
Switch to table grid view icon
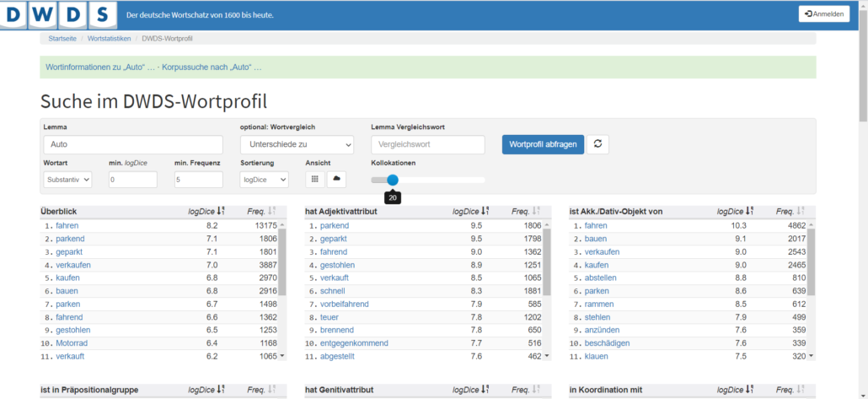[x=314, y=179]
